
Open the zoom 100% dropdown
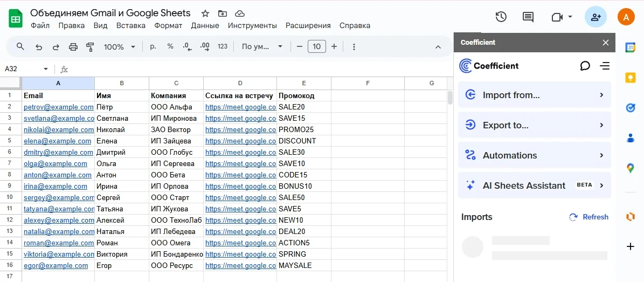click(120, 47)
